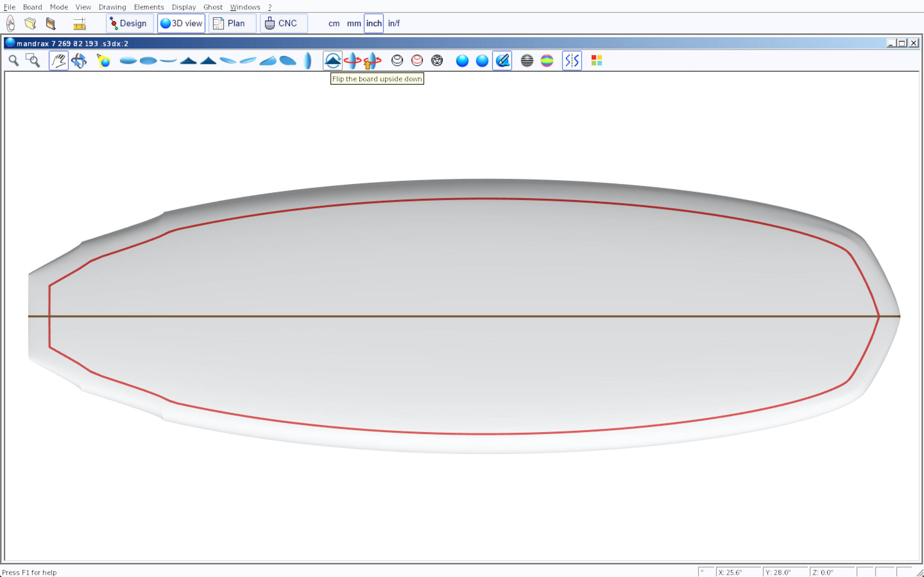The image size is (924, 577).
Task: Show the wireframe mesh sphere view
Action: coord(437,61)
